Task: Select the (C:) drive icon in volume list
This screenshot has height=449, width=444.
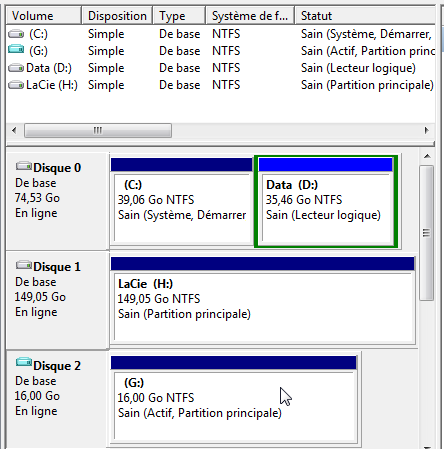Action: tap(16, 34)
